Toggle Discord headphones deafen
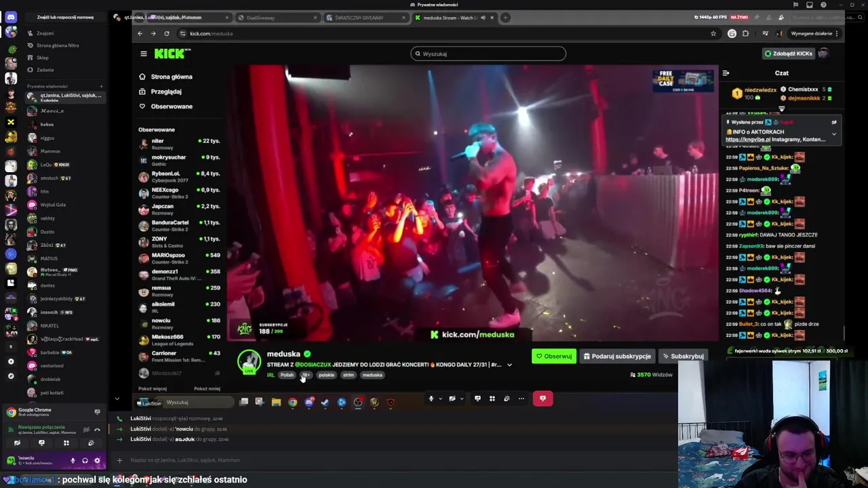 (x=85, y=460)
